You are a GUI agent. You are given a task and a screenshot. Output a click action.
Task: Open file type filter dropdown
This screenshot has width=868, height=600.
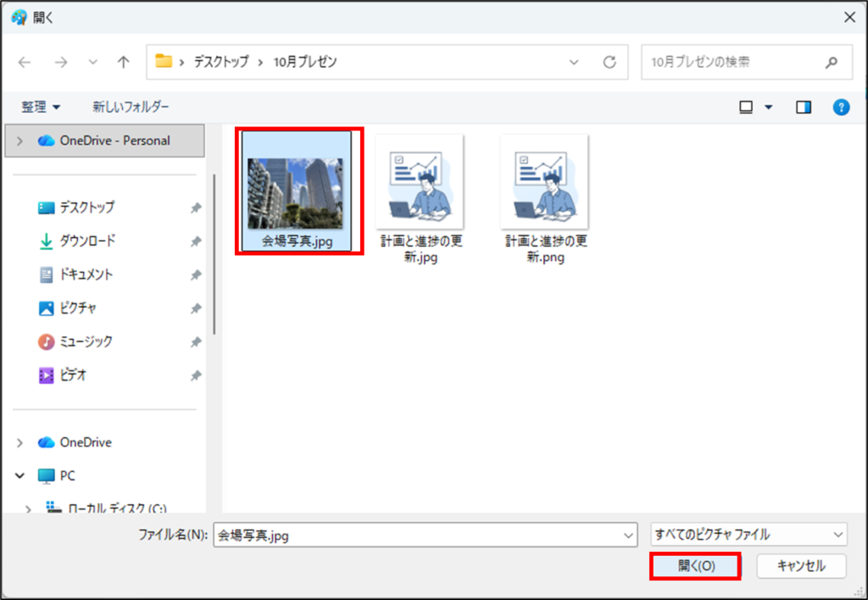click(748, 535)
